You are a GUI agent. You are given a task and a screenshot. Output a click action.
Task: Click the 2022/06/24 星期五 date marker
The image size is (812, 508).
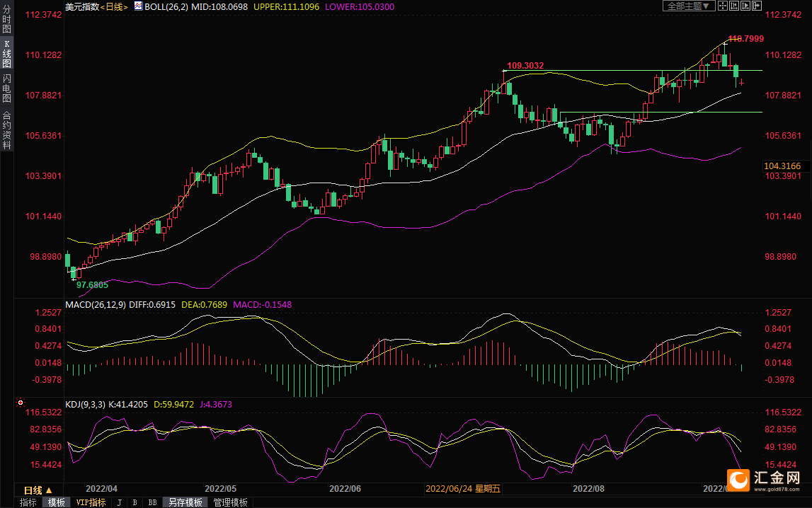pos(463,489)
